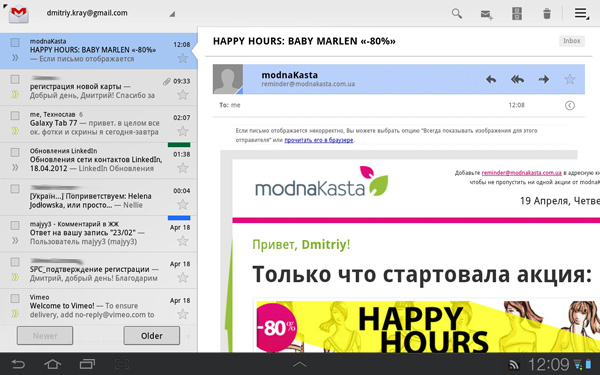Tap the Android back button
Image resolution: width=600 pixels, height=375 pixels.
pyautogui.click(x=18, y=364)
